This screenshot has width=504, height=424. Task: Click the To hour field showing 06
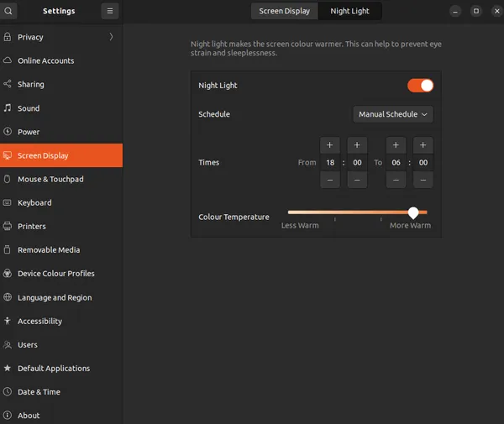click(396, 163)
